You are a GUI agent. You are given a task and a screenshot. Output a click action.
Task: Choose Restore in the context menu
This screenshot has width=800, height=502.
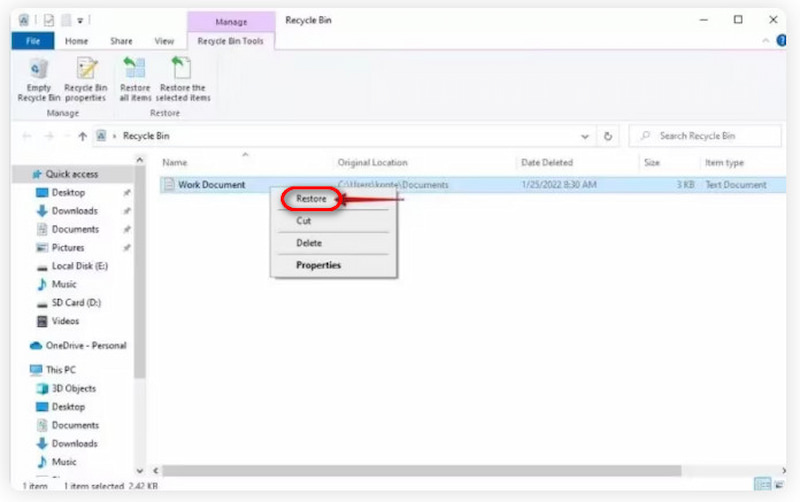(x=310, y=199)
